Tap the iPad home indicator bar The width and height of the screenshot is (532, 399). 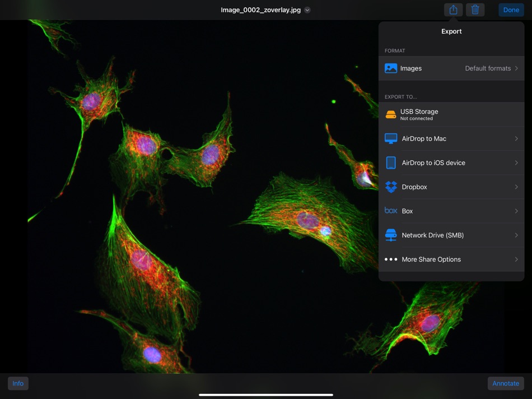[x=266, y=395]
